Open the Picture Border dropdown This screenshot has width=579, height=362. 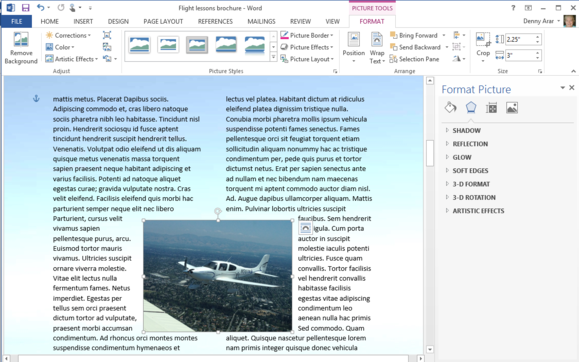tap(307, 35)
